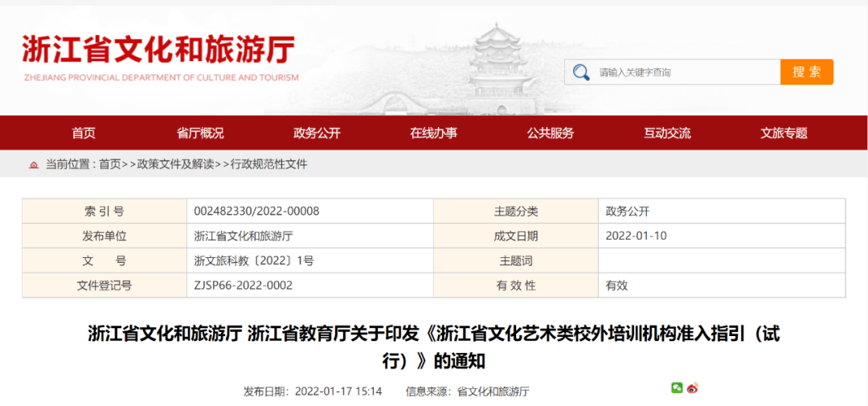The width and height of the screenshot is (868, 406).
Task: Share the article via the WeChat icon
Action: coord(678,388)
